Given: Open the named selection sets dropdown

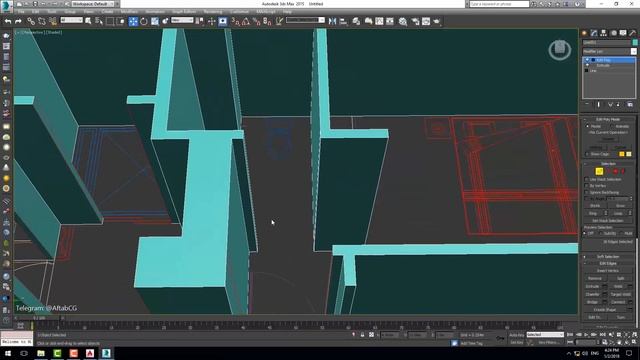Looking at the screenshot, I should [x=305, y=20].
